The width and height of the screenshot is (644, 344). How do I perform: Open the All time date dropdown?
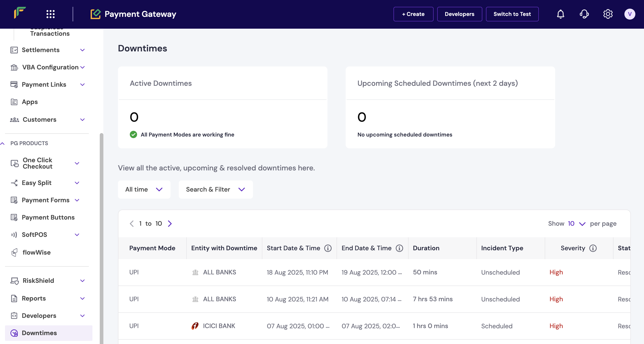coord(144,189)
